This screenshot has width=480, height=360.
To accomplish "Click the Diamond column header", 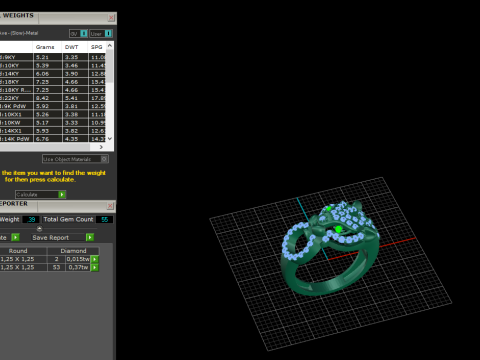I will point(73,251).
